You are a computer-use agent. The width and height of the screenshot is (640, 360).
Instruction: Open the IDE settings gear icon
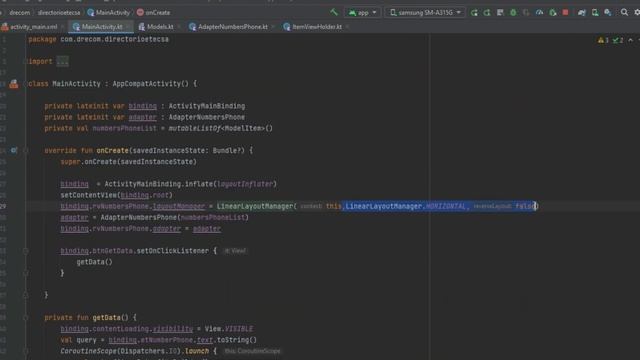(x=636, y=13)
